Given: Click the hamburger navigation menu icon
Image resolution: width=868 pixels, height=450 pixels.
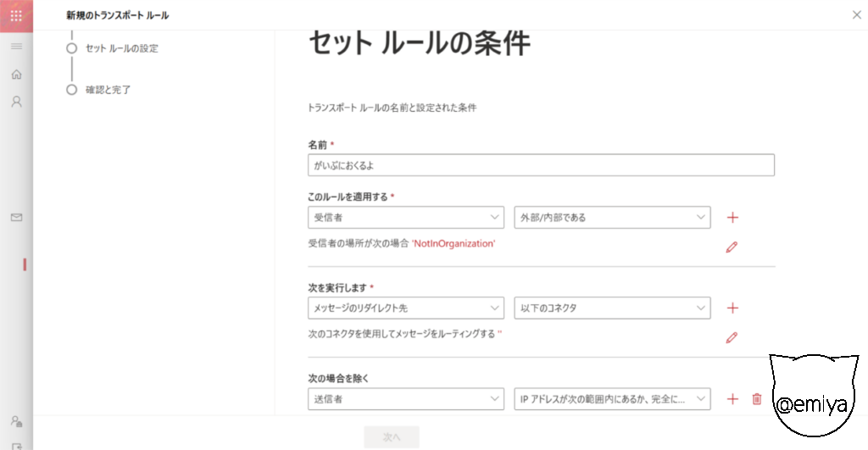Looking at the screenshot, I should tap(16, 46).
